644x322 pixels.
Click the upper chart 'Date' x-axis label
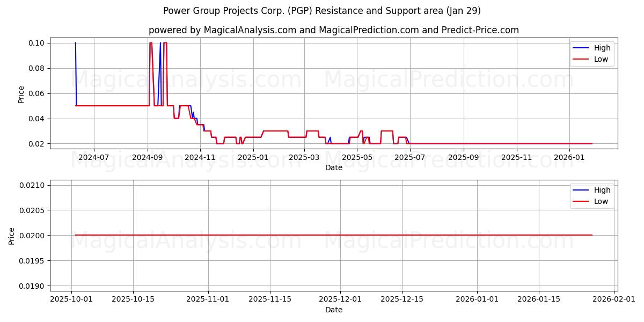tap(334, 168)
